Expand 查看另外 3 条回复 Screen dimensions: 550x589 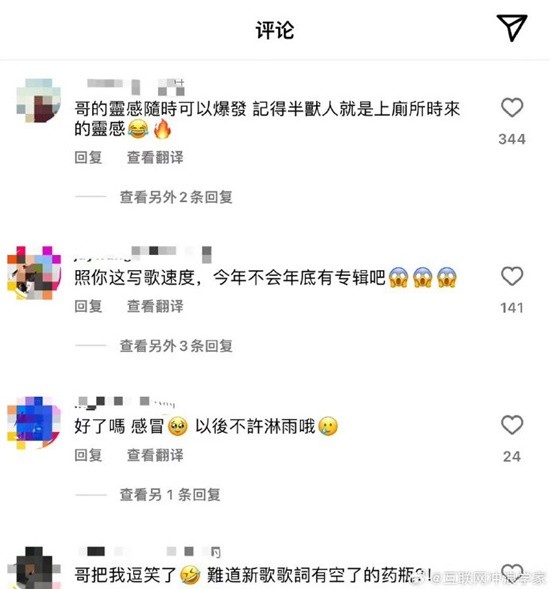coord(176,346)
